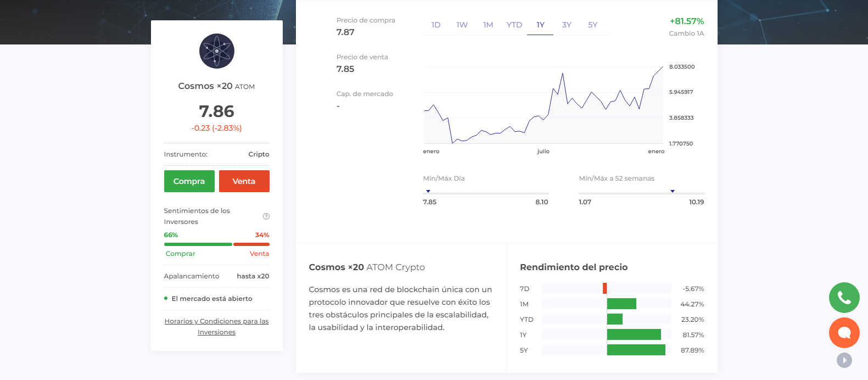Screen dimensions: 868x380
Task: Click the 8.033500 chart axis value
Action: (x=682, y=67)
